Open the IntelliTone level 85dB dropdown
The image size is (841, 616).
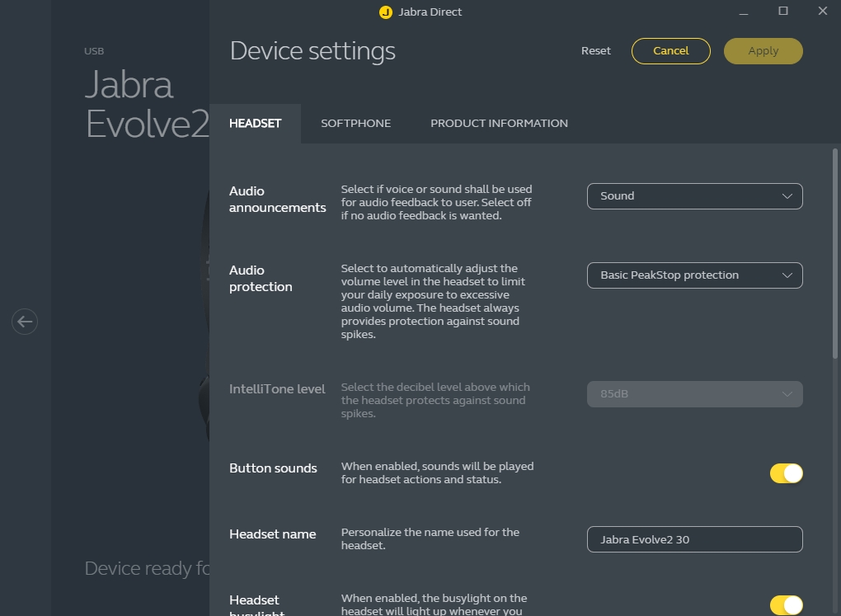pos(694,394)
